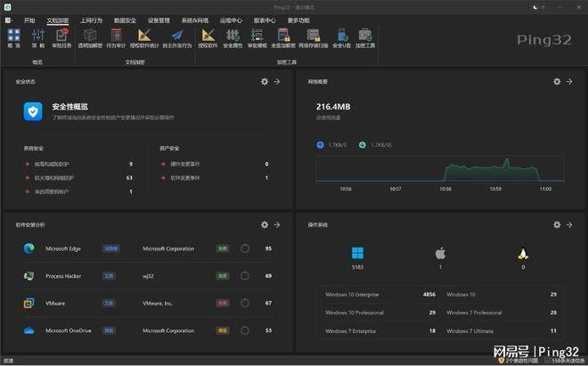Launch the 全盘加解密 tool icon
Viewport: 588px width, 366px height.
[x=283, y=37]
